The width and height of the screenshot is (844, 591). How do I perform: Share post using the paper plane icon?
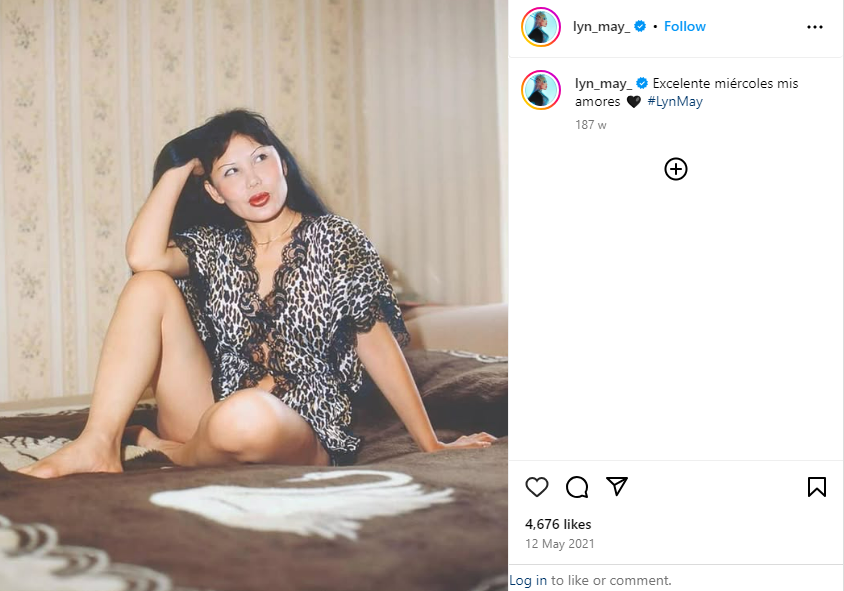(617, 486)
